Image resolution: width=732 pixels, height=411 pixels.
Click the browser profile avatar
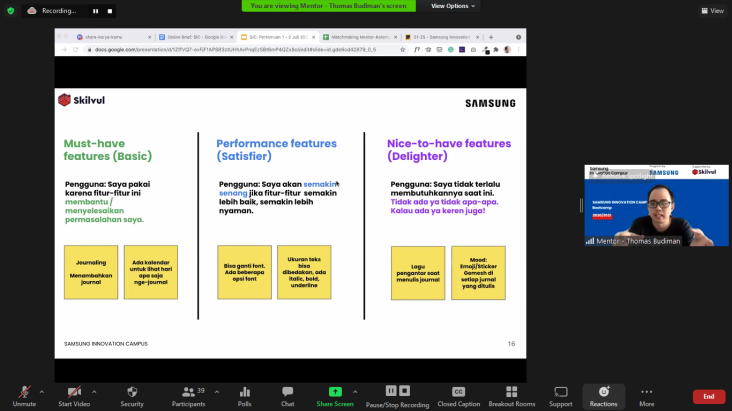click(507, 50)
